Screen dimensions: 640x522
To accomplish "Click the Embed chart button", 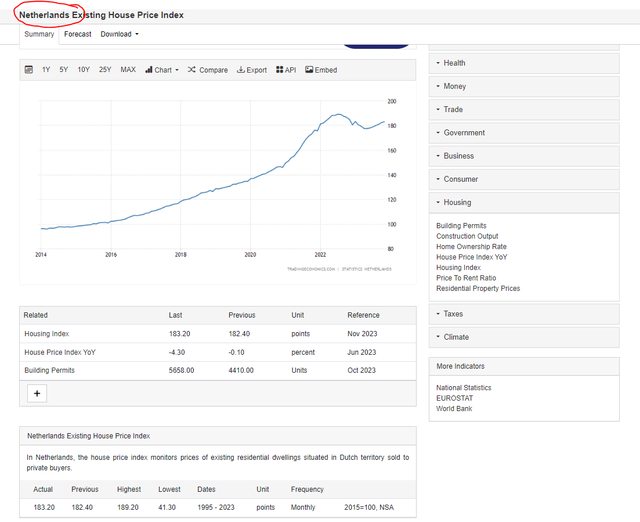I will [x=321, y=70].
